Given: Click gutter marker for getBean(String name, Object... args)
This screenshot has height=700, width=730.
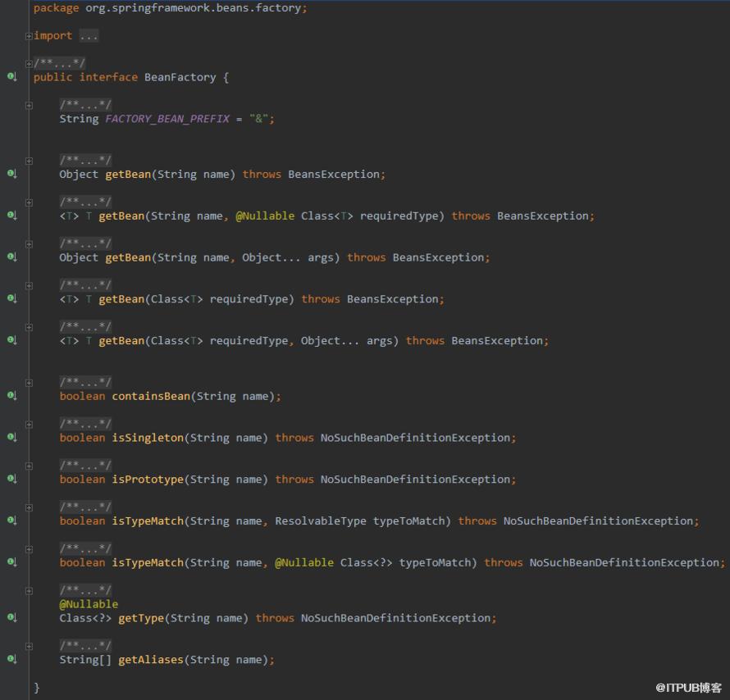Looking at the screenshot, I should (x=12, y=257).
